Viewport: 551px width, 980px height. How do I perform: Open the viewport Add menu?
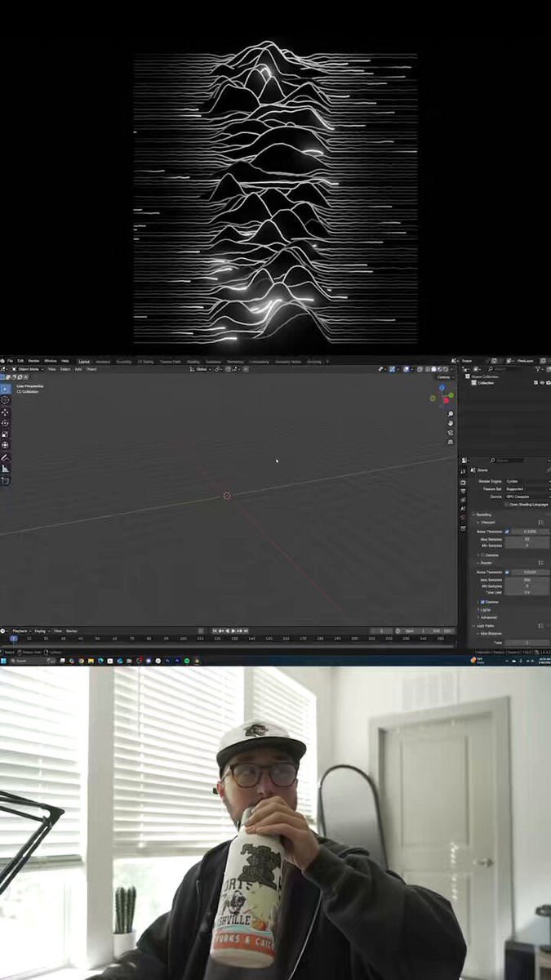point(78,369)
